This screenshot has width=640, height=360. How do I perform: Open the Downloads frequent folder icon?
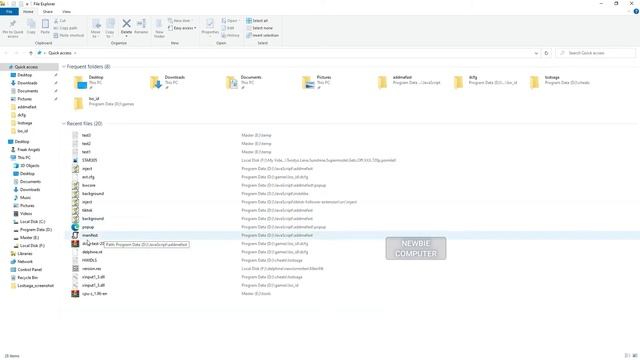pyautogui.click(x=156, y=82)
